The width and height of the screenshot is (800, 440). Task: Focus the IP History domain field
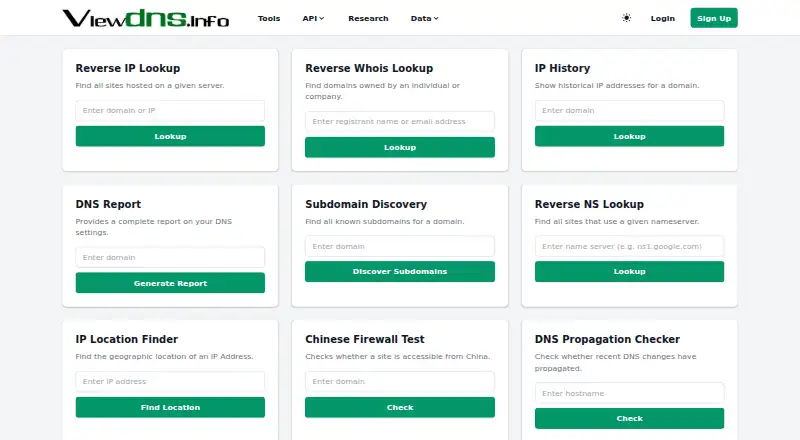point(630,110)
